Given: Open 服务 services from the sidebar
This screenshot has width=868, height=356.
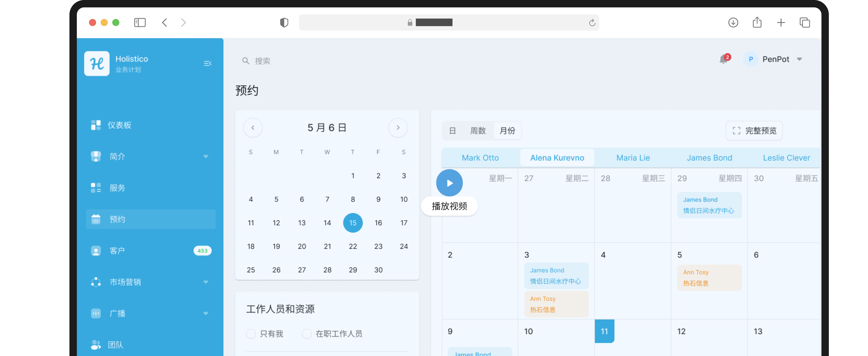Looking at the screenshot, I should click(117, 188).
